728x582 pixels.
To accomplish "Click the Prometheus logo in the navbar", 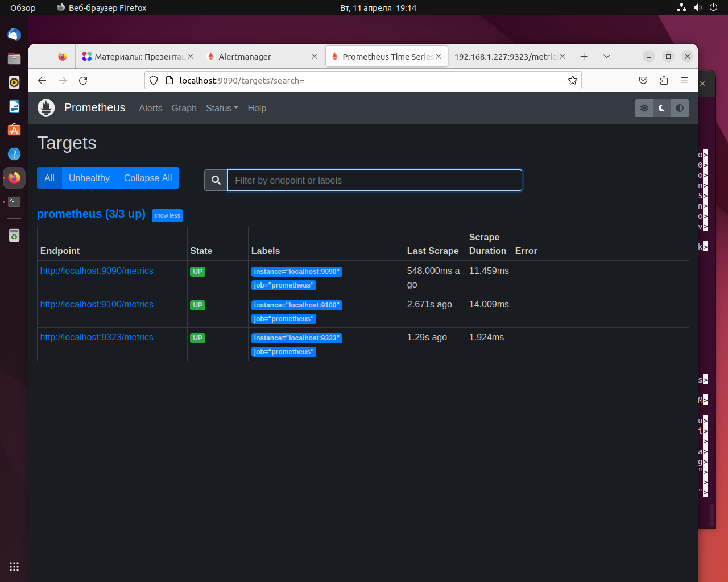I will (x=46, y=107).
